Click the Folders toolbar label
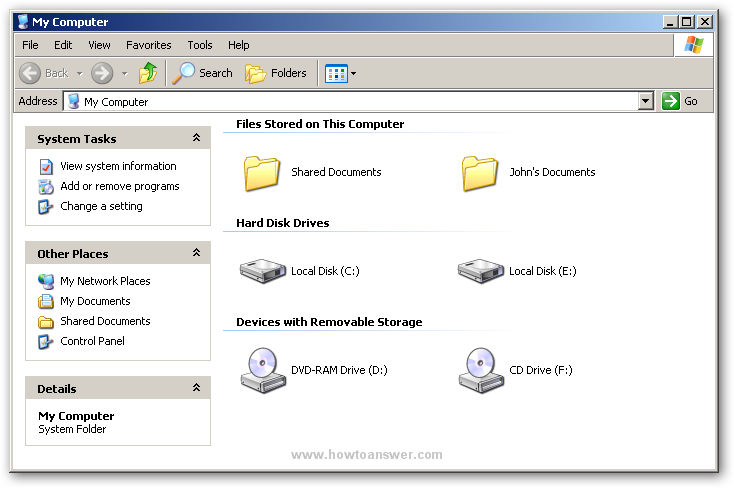The image size is (734, 488). tap(289, 74)
